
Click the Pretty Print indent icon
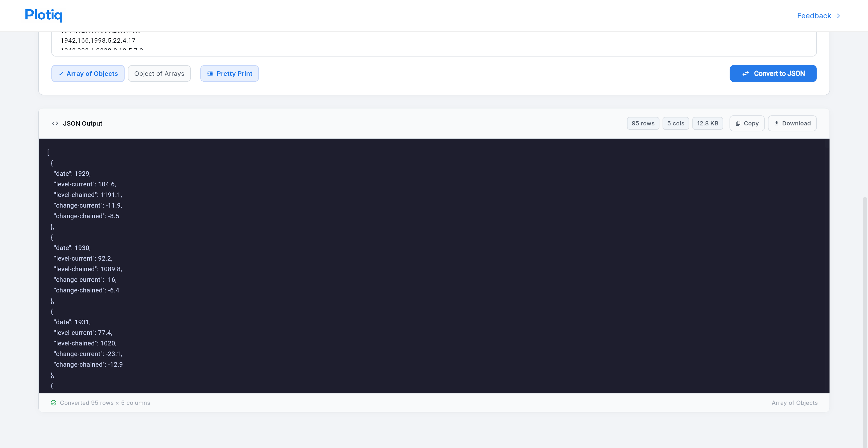[210, 73]
